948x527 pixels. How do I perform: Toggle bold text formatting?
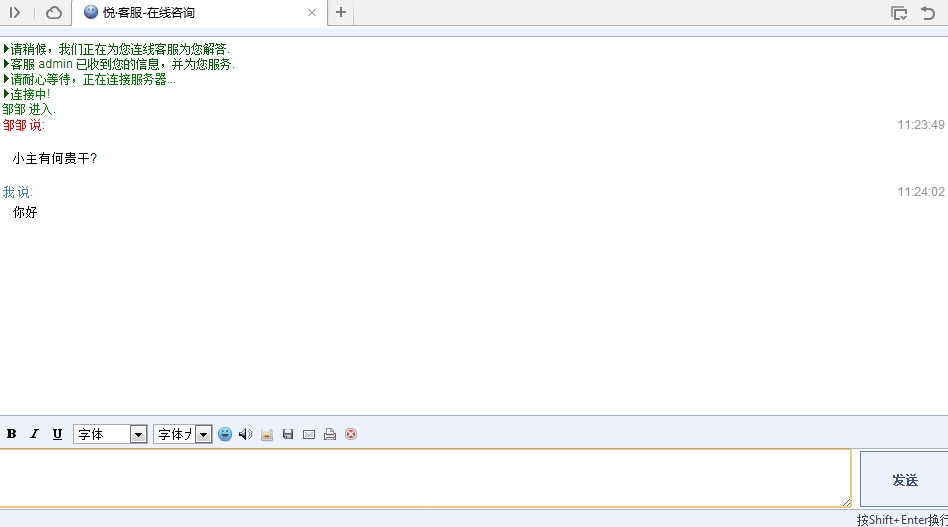point(12,434)
